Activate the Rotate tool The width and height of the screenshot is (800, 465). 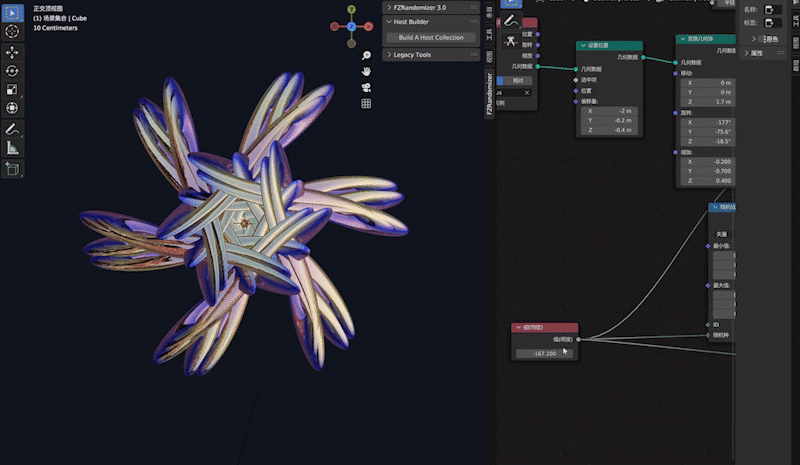[12, 71]
